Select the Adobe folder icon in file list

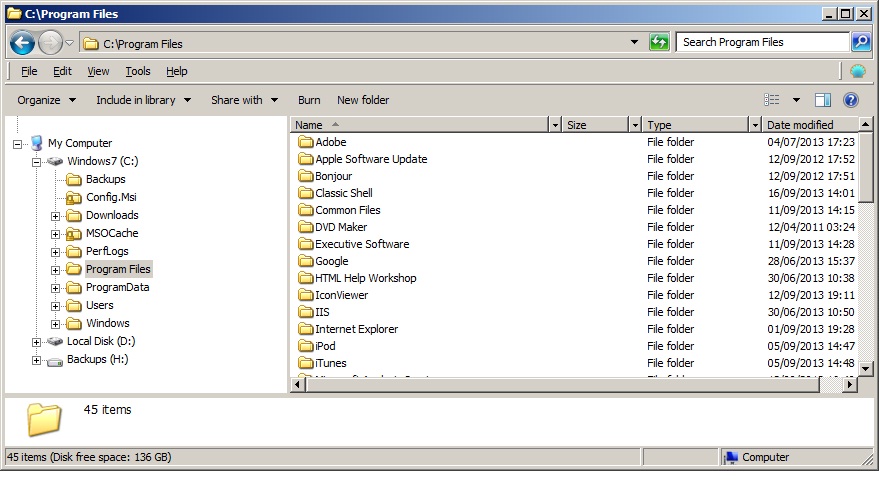coord(306,142)
